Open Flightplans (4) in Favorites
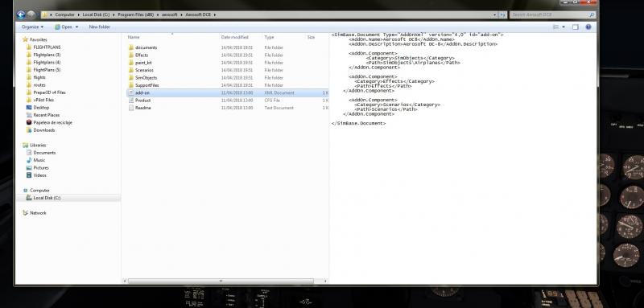 coord(47,63)
